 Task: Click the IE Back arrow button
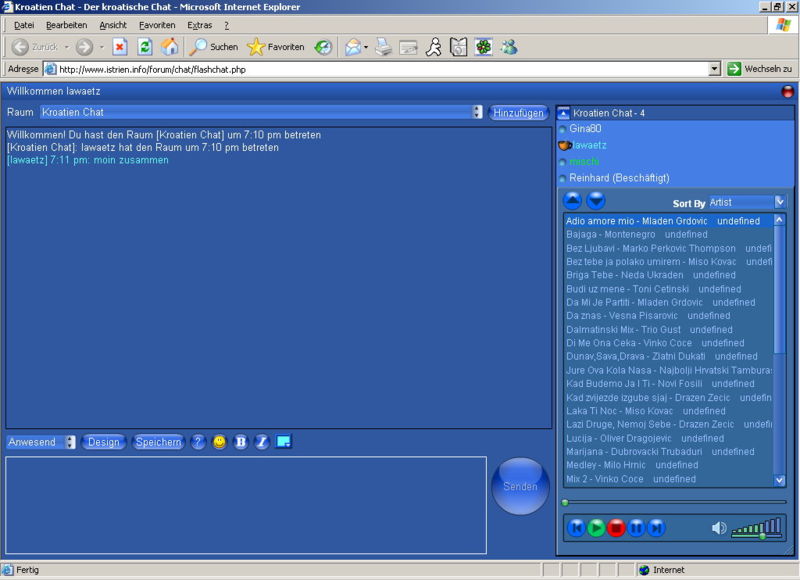coord(20,47)
